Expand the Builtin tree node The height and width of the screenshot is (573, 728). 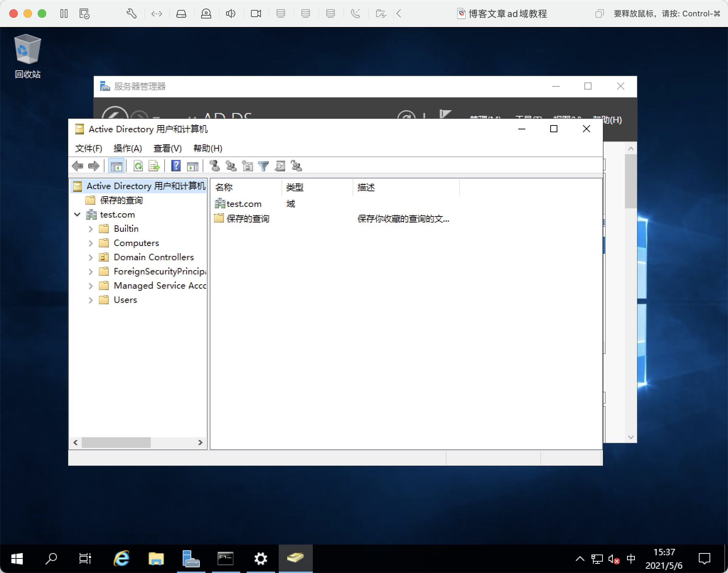click(91, 229)
